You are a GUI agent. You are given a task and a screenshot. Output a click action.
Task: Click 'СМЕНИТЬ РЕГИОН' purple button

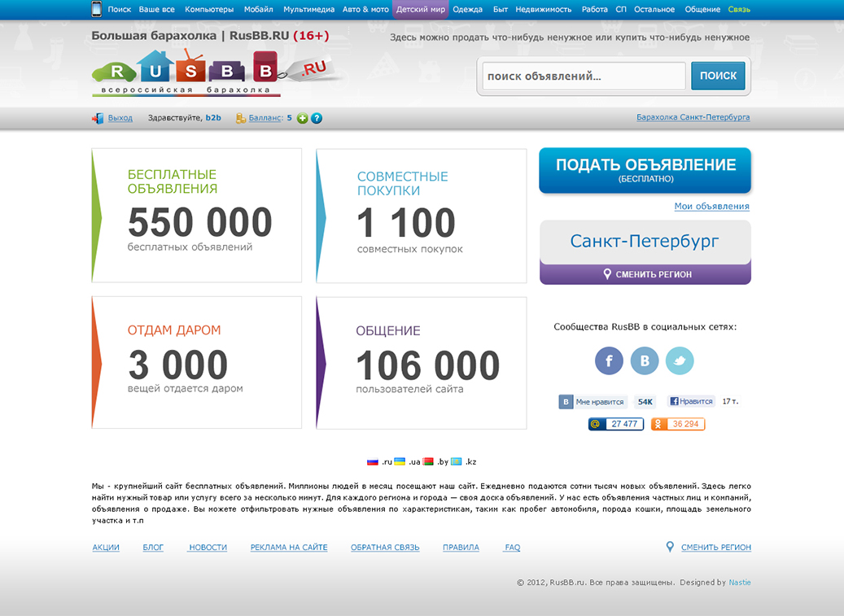(x=645, y=274)
